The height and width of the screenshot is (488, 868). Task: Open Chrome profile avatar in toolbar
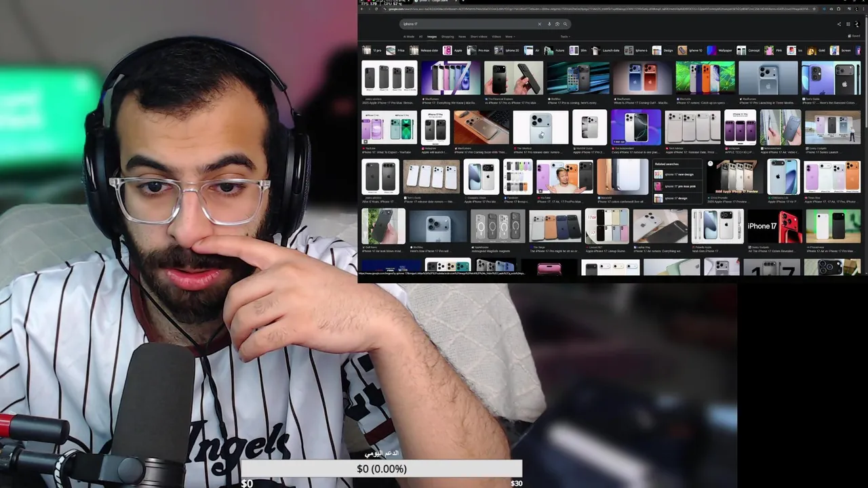(856, 9)
